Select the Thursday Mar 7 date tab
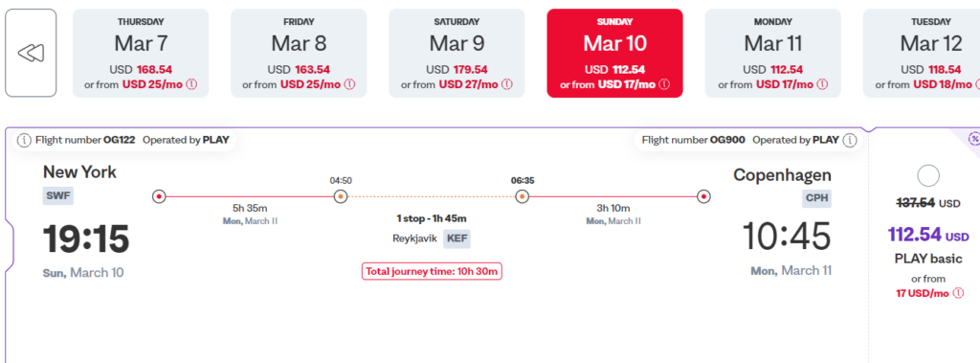The height and width of the screenshot is (363, 980). (141, 54)
